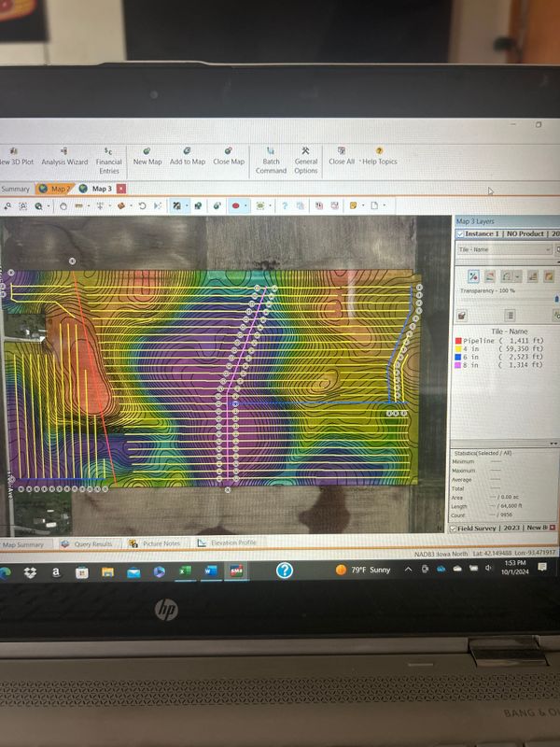Click the layer chart icon beside the orange edit icon
560x747 pixels.
[x=532, y=275]
